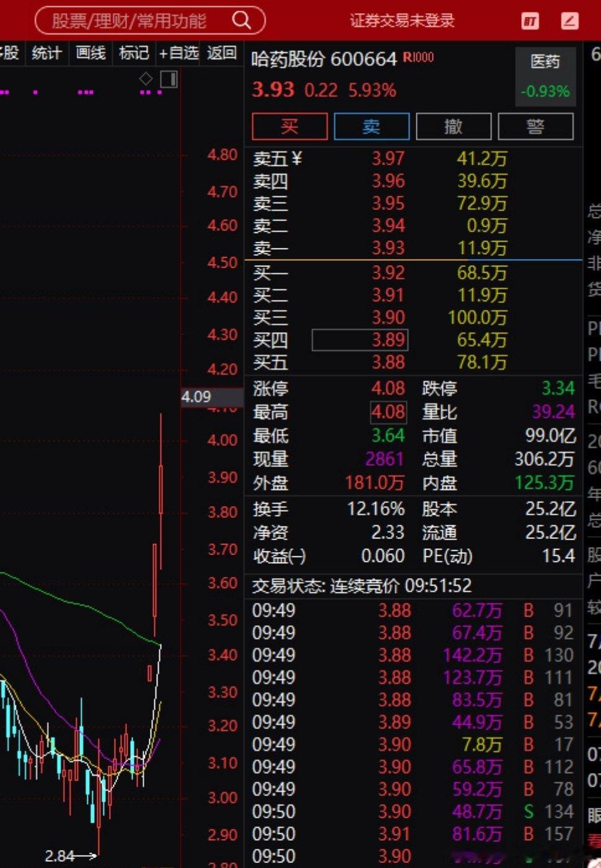Screen dimensions: 601x868
Task: Click the 撤 cancel order button
Action: tap(454, 126)
